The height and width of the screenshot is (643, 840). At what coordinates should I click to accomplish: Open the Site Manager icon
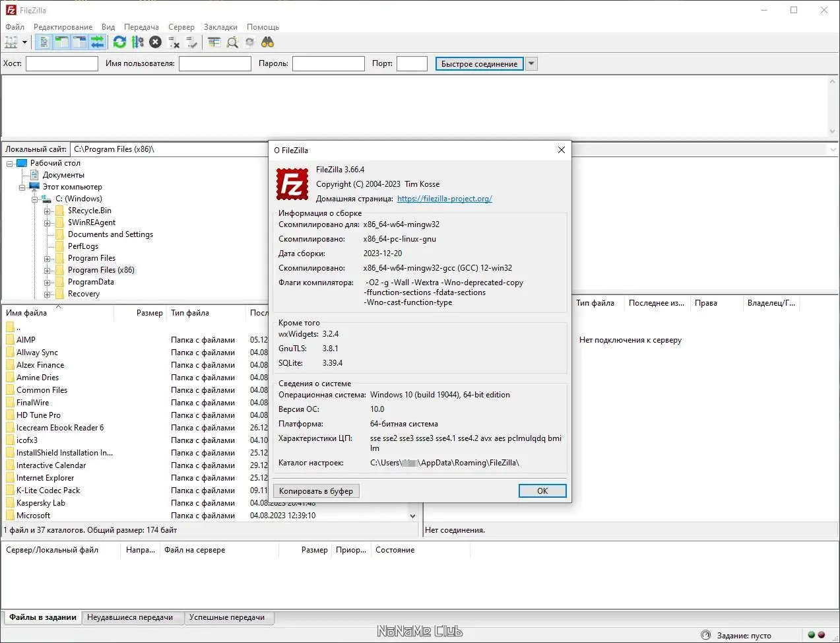tap(11, 42)
